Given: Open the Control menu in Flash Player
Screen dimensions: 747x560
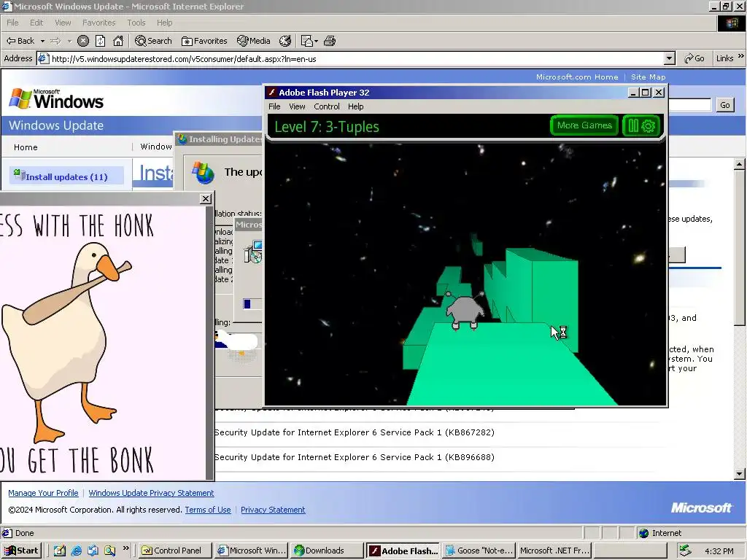Looking at the screenshot, I should pyautogui.click(x=326, y=106).
